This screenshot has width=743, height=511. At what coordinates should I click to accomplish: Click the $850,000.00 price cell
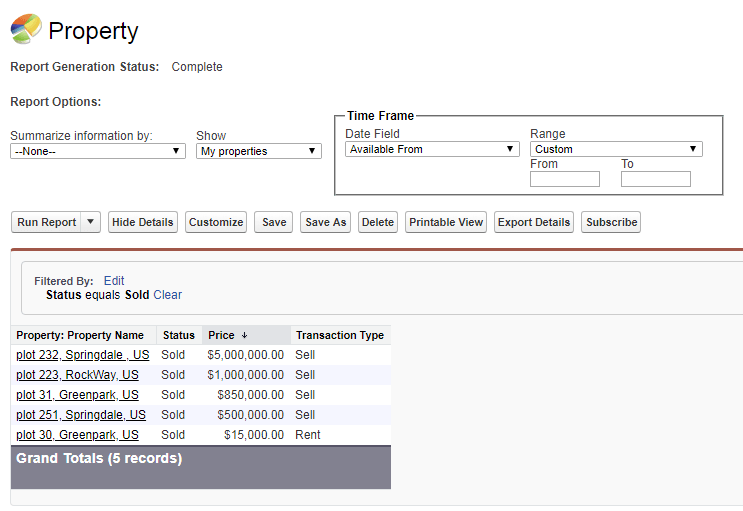[250, 395]
